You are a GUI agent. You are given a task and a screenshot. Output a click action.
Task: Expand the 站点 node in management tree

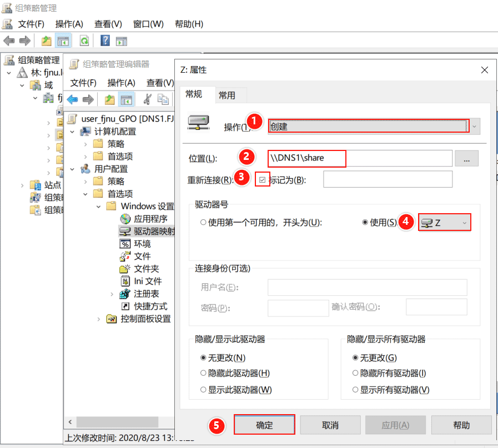(x=22, y=185)
